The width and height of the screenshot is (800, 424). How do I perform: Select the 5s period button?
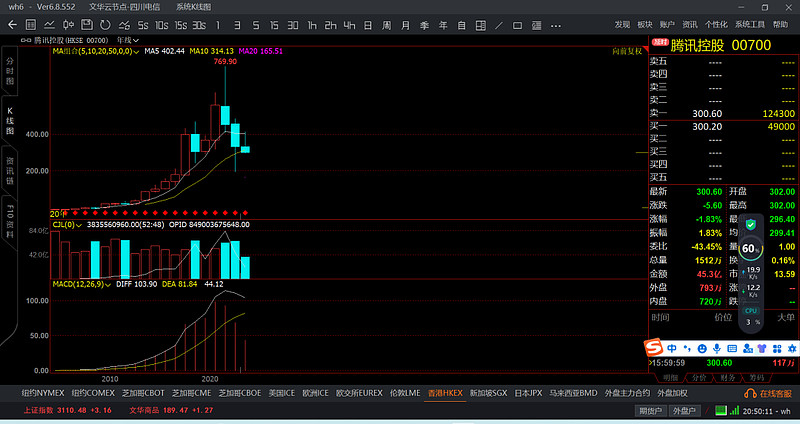pos(143,25)
